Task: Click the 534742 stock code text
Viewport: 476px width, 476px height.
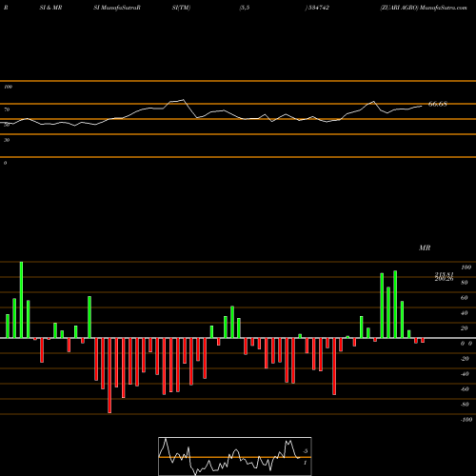Action: (319, 8)
